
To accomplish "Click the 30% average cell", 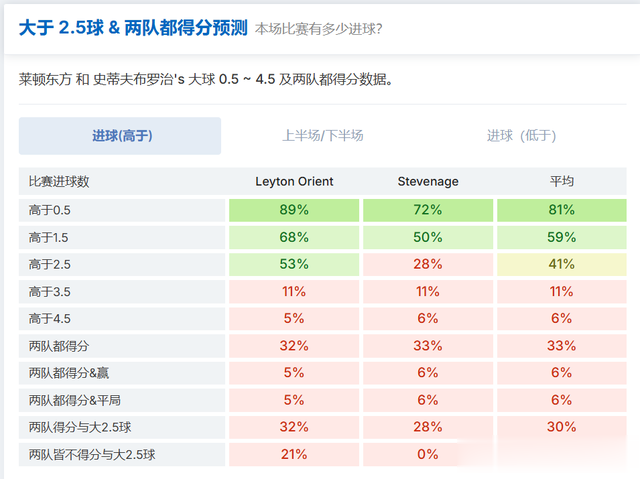I will [561, 426].
